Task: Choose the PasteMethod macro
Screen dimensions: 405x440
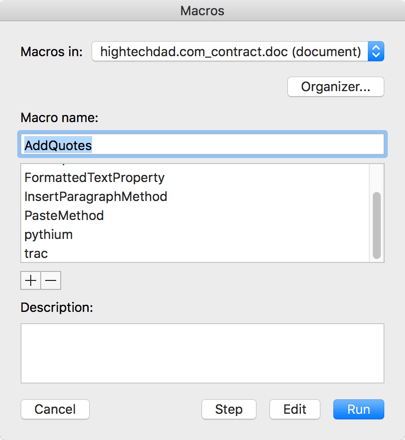Action: [195, 216]
